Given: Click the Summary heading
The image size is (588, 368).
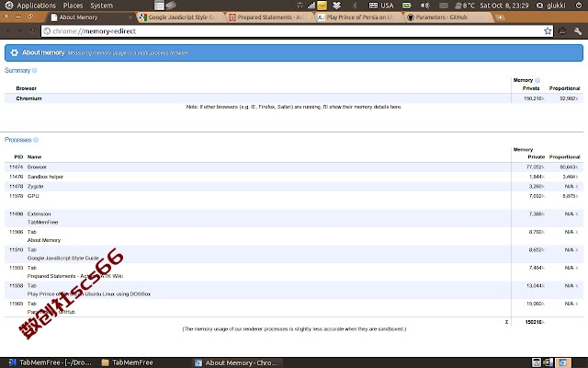Looking at the screenshot, I should 17,70.
